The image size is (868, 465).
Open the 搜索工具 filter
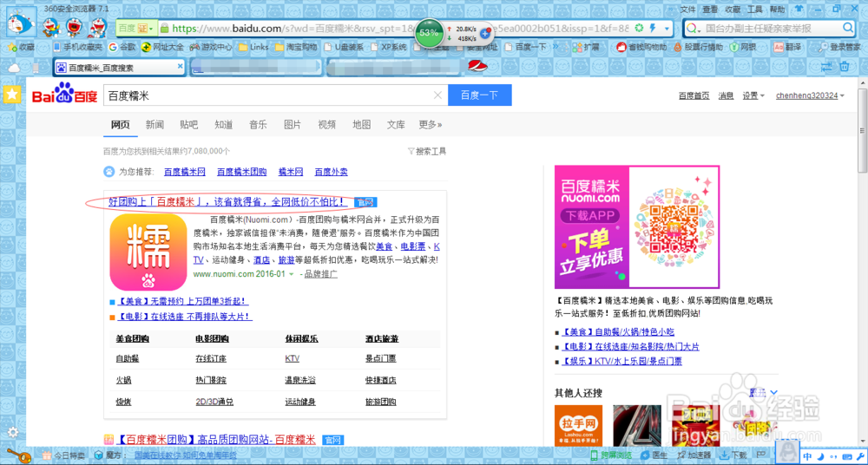click(427, 151)
